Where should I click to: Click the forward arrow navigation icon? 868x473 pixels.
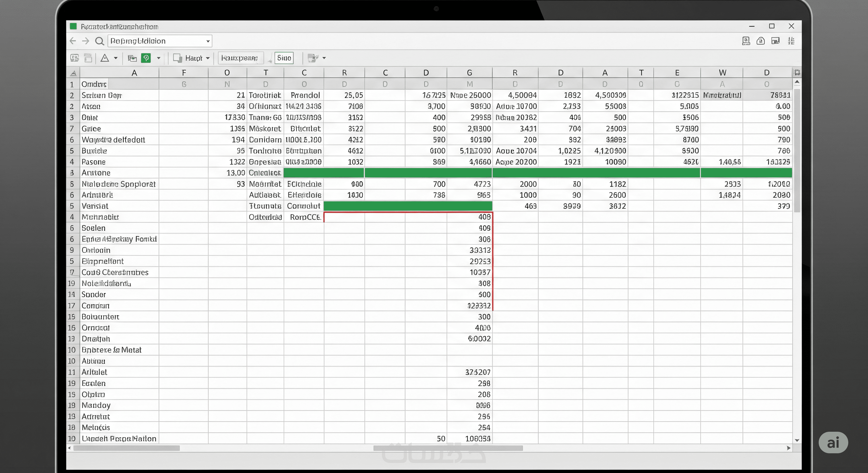coord(86,41)
